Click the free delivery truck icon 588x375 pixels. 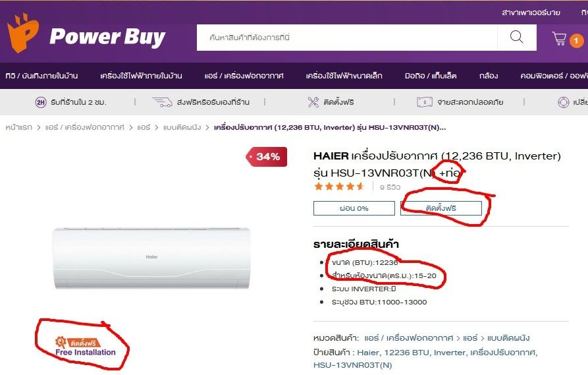click(163, 102)
